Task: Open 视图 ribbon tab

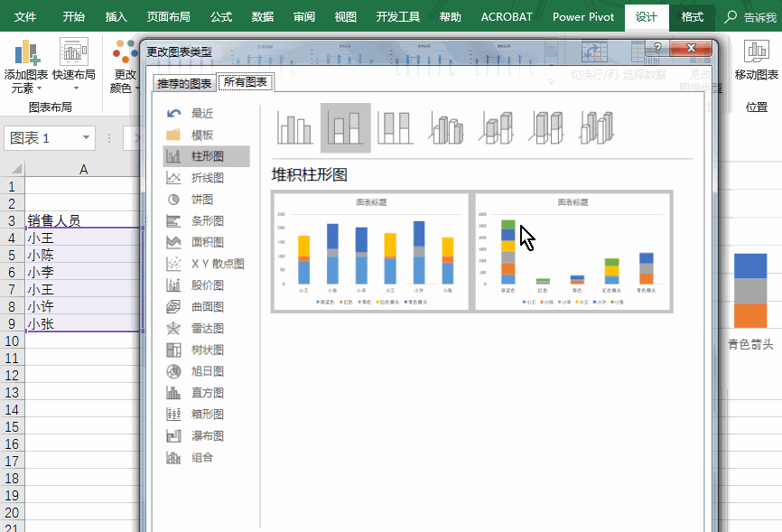Action: tap(346, 16)
